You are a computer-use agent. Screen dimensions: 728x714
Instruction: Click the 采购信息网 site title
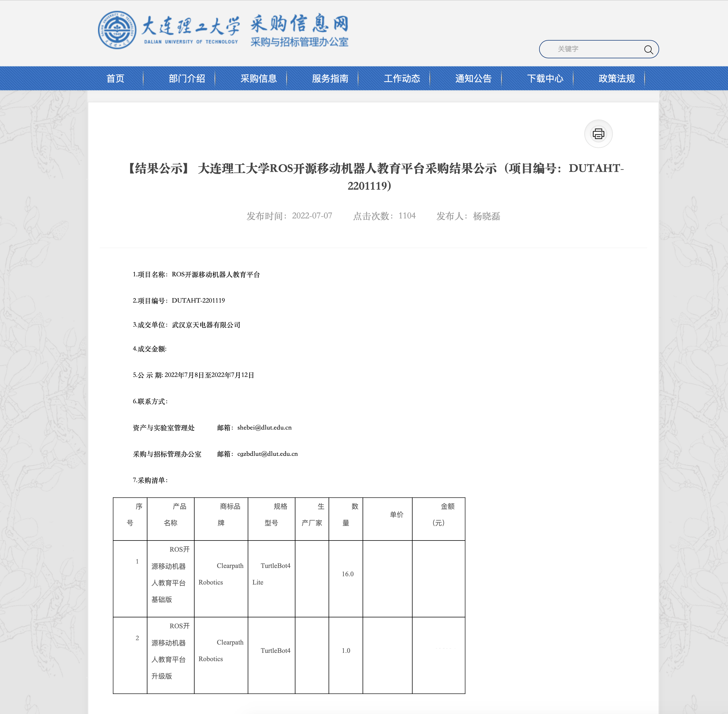tap(299, 23)
